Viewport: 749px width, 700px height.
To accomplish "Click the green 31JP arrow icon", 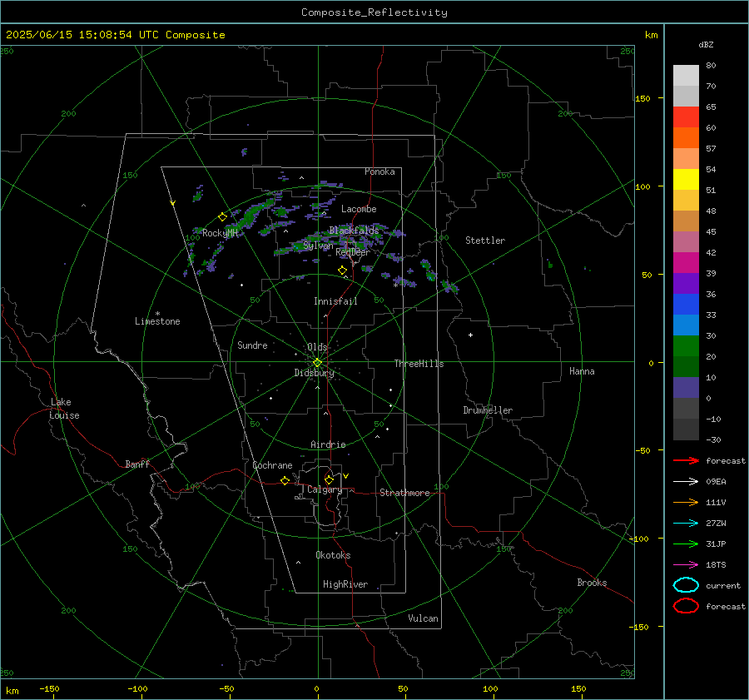I will pos(686,544).
